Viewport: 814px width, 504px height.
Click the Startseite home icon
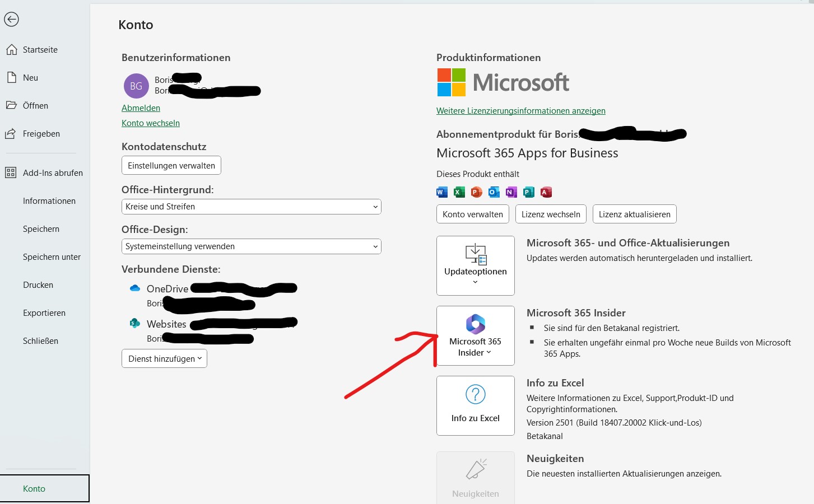pyautogui.click(x=11, y=50)
